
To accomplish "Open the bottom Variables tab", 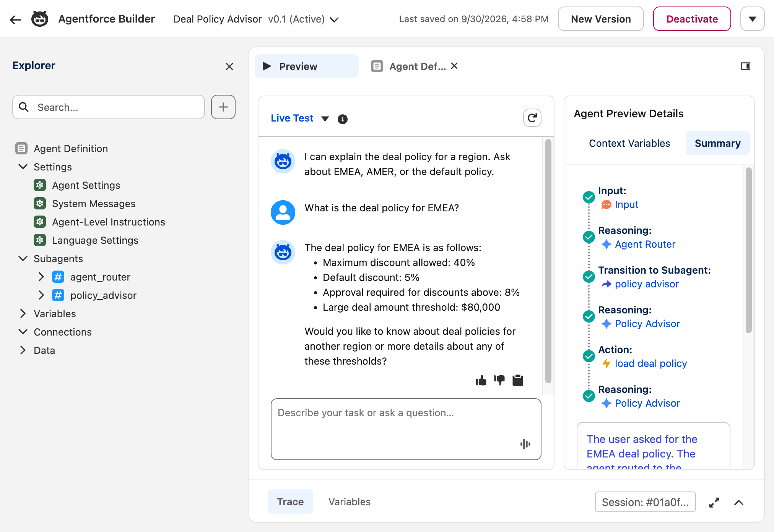I will (x=350, y=501).
